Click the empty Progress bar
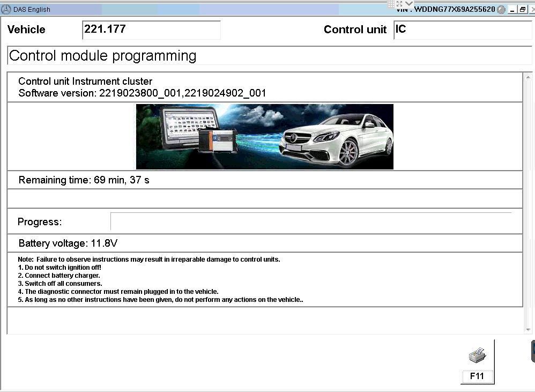The width and height of the screenshot is (535, 392). (311, 221)
